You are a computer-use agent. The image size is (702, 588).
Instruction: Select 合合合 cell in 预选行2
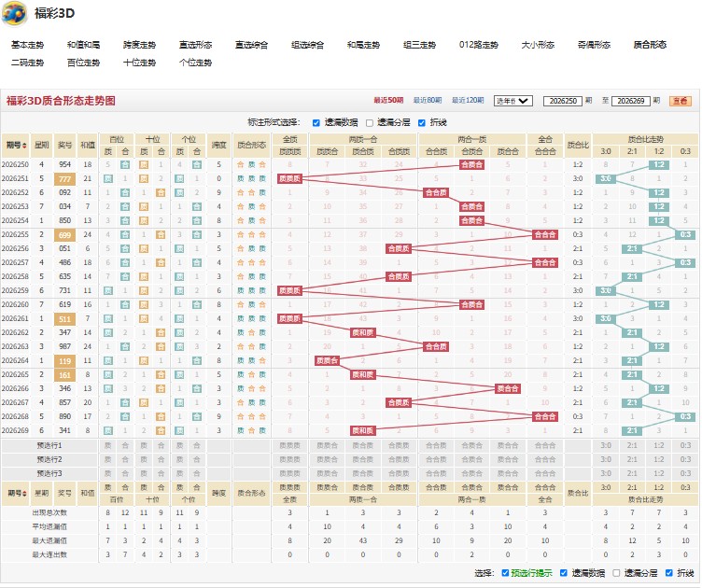point(545,459)
